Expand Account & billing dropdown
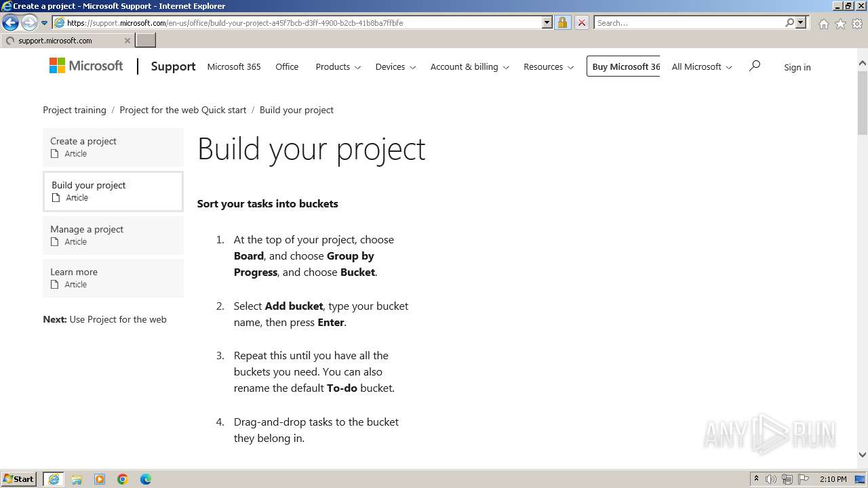Screen dimensions: 868x488 469,66
